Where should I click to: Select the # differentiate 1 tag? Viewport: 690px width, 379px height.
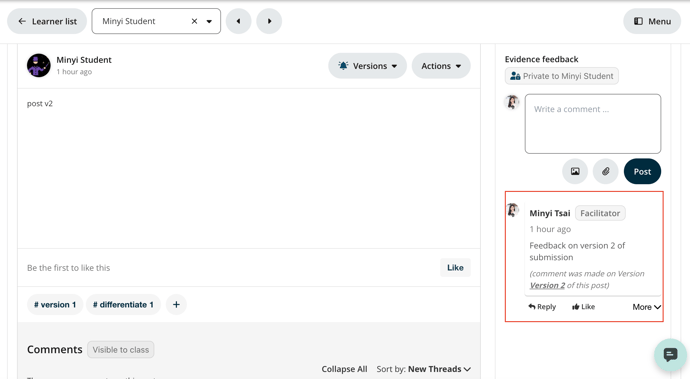tap(123, 305)
